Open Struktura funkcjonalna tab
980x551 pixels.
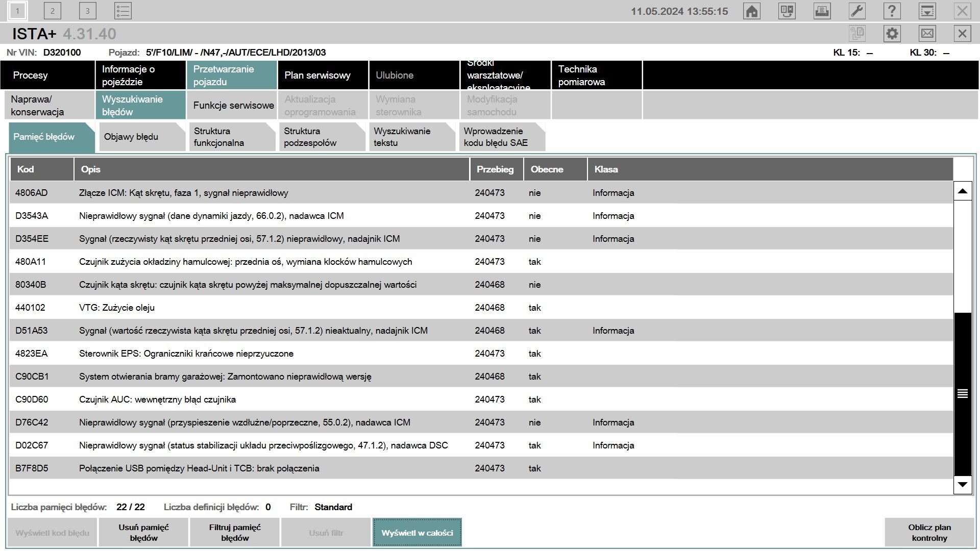(232, 137)
